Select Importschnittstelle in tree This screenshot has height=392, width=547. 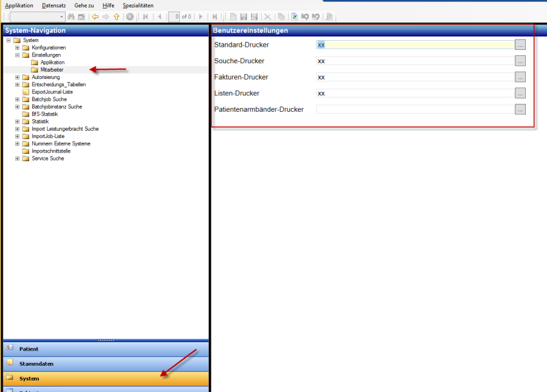(51, 151)
